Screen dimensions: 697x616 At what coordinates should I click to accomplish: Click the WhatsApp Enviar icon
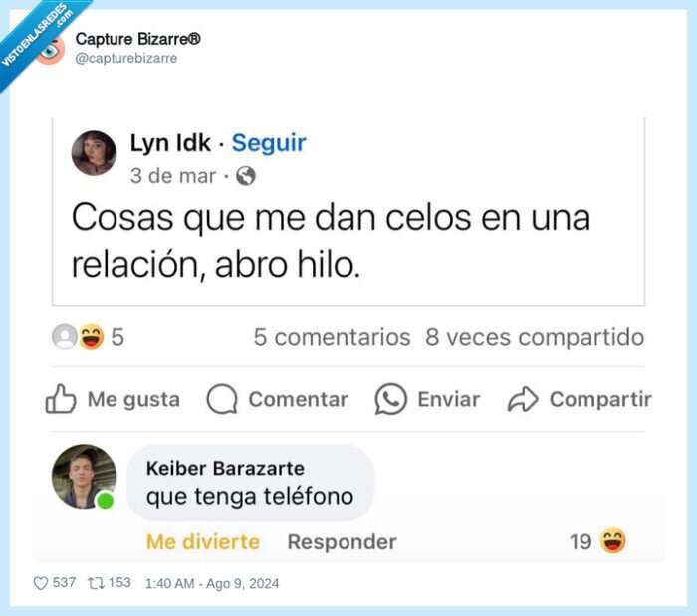coord(390,399)
